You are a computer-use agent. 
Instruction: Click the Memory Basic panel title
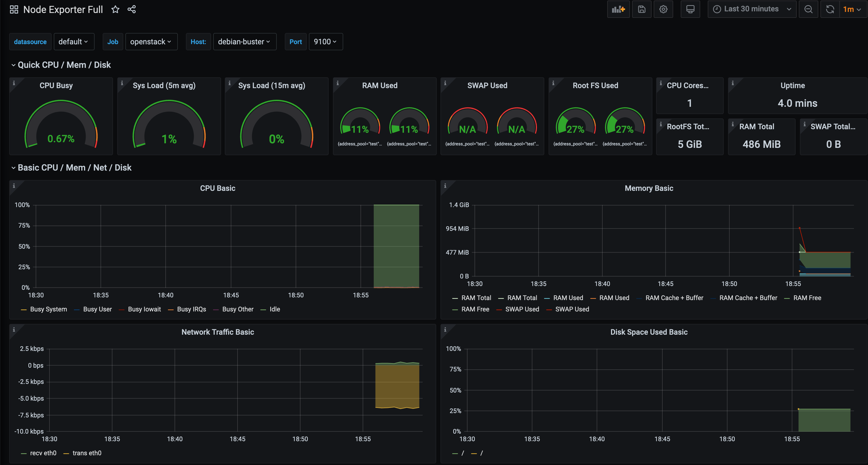click(649, 188)
